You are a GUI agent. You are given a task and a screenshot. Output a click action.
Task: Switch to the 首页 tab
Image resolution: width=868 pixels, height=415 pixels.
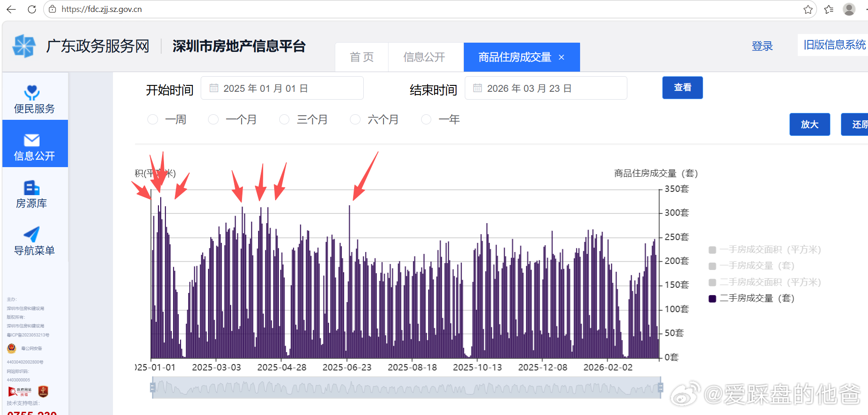point(362,57)
